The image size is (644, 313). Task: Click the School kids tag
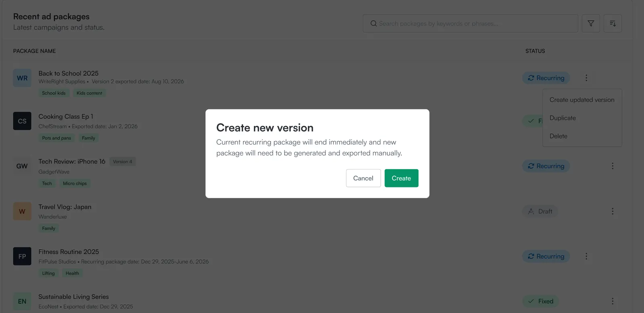click(x=54, y=93)
